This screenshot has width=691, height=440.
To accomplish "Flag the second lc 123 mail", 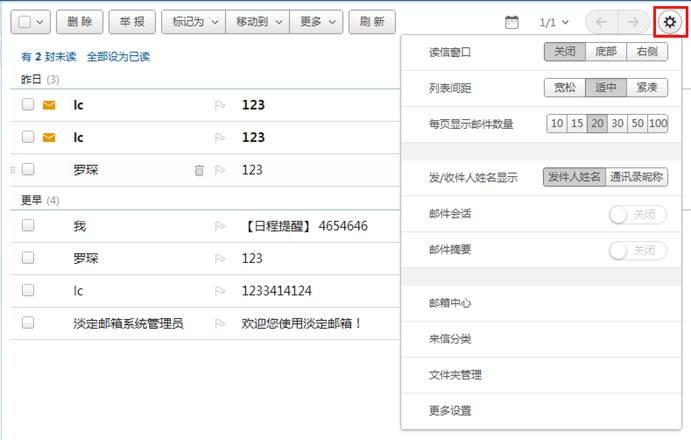I will click(x=219, y=138).
